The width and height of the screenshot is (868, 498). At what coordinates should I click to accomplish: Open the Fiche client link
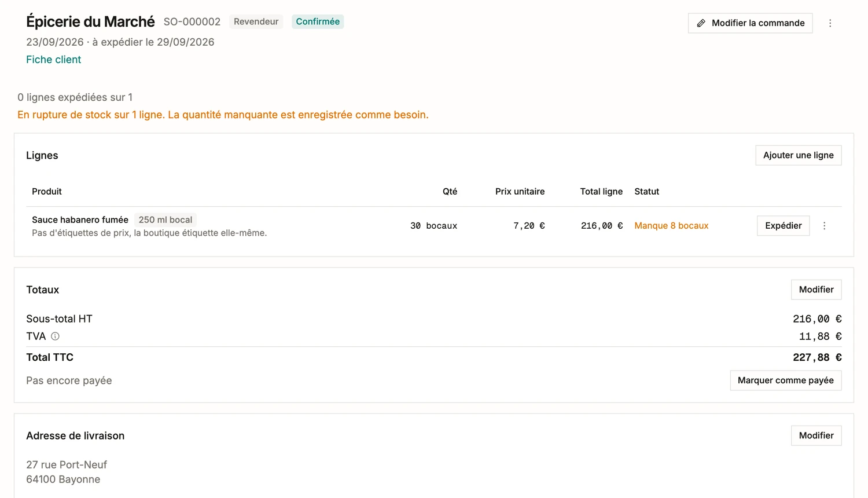click(x=53, y=60)
